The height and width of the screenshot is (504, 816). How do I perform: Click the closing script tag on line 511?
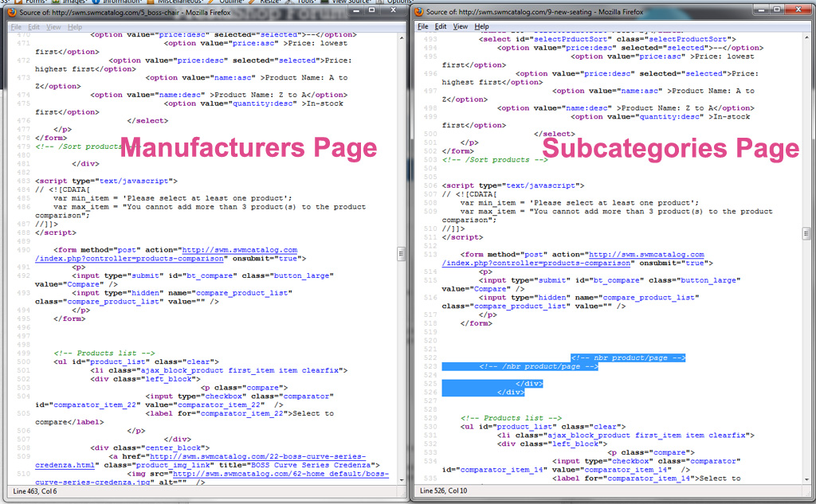click(x=463, y=238)
